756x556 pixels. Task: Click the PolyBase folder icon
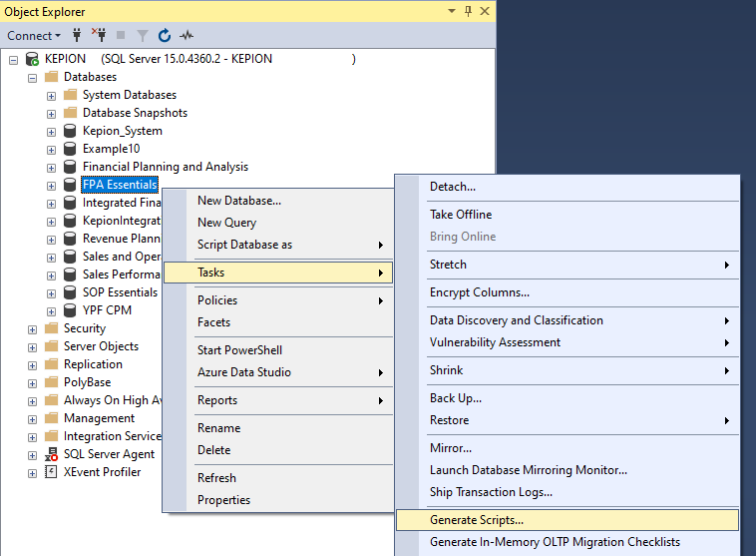click(51, 382)
